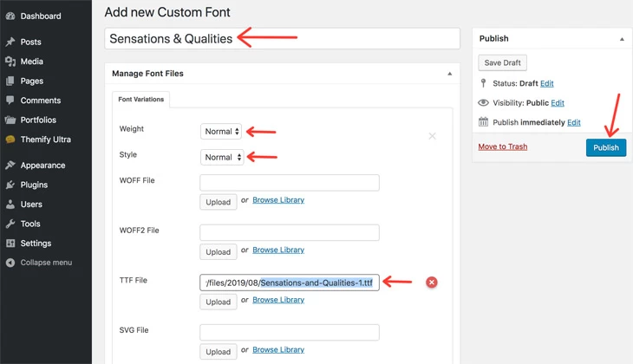This screenshot has height=364, width=633.
Task: Open Themify Ultra menu item
Action: (x=46, y=140)
